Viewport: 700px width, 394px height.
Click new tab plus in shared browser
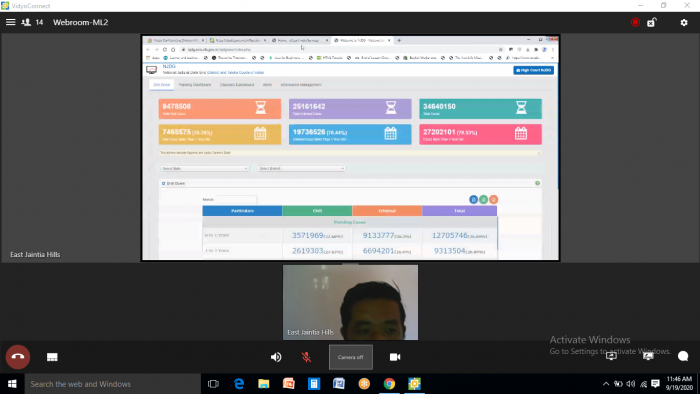tap(399, 40)
